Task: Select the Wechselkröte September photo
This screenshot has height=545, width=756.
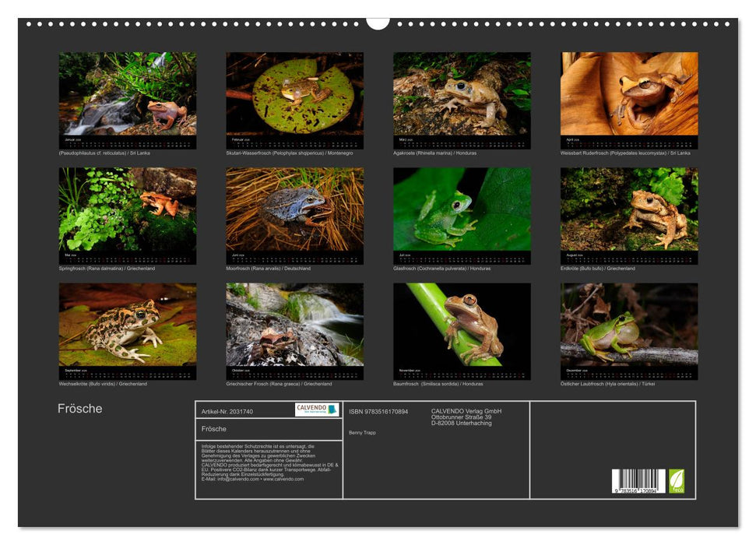Action: pyautogui.click(x=128, y=325)
